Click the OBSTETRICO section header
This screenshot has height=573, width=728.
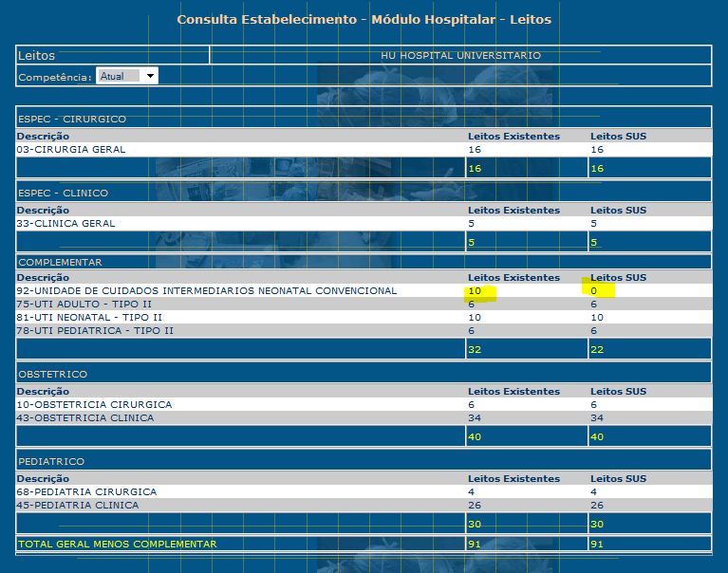[x=53, y=374]
